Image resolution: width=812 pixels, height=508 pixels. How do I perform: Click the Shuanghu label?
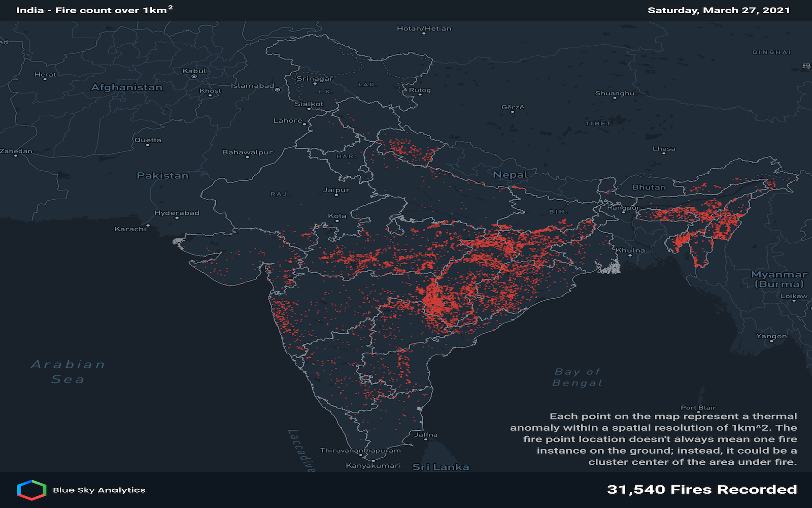(615, 93)
